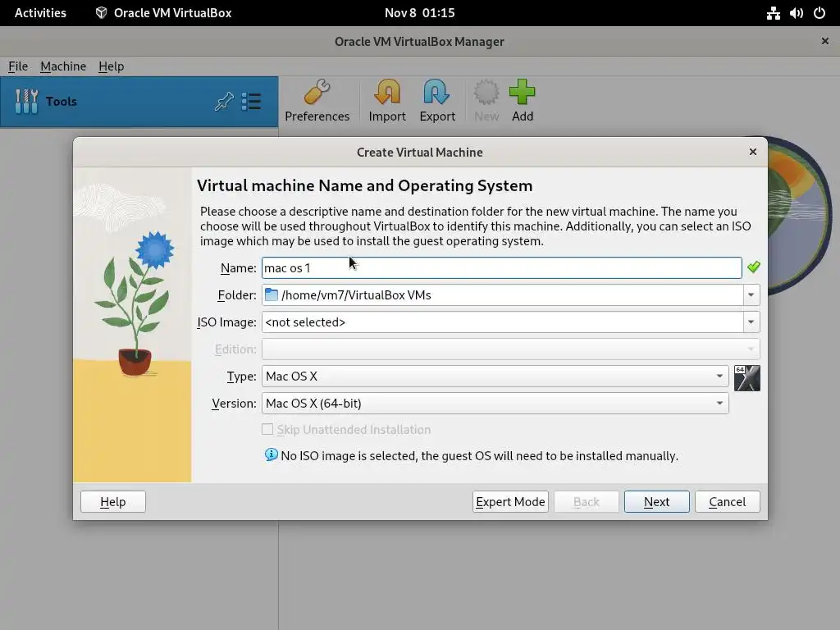
Task: Click Next to continue the wizard
Action: coord(656,501)
